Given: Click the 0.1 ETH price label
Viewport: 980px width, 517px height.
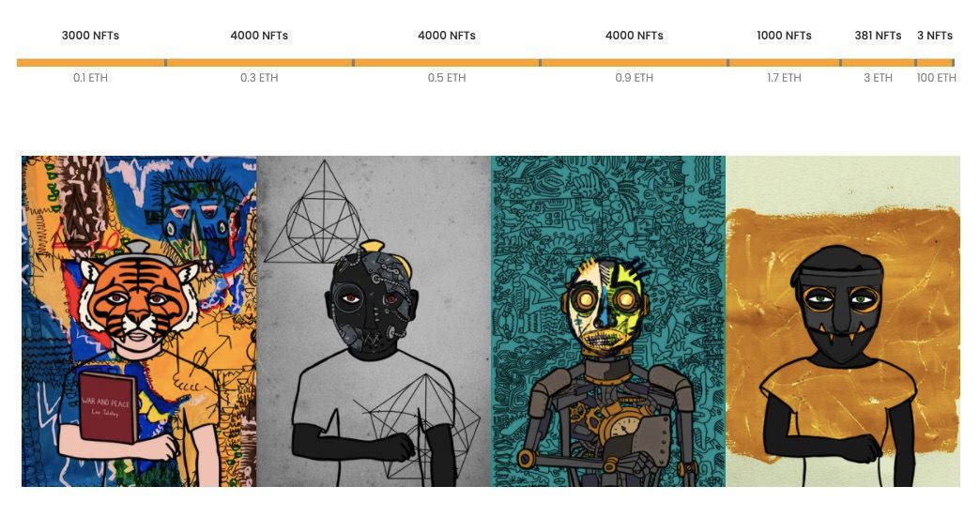Looking at the screenshot, I should (91, 78).
